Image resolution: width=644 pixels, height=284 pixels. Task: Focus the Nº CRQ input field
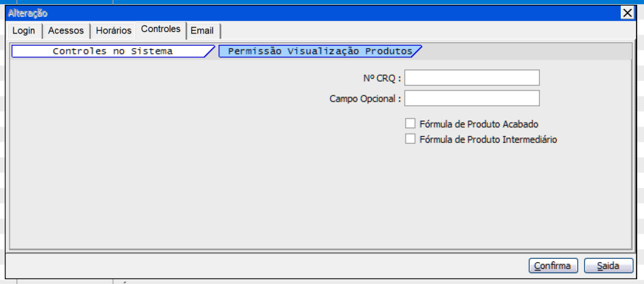tap(472, 78)
